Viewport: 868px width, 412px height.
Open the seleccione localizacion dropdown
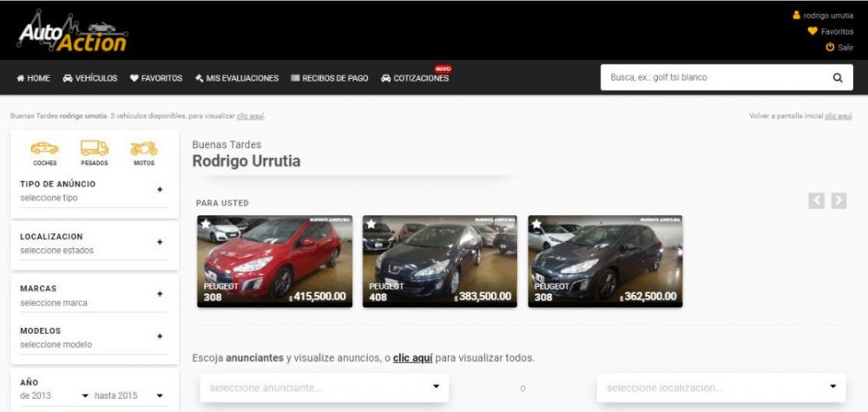click(720, 388)
